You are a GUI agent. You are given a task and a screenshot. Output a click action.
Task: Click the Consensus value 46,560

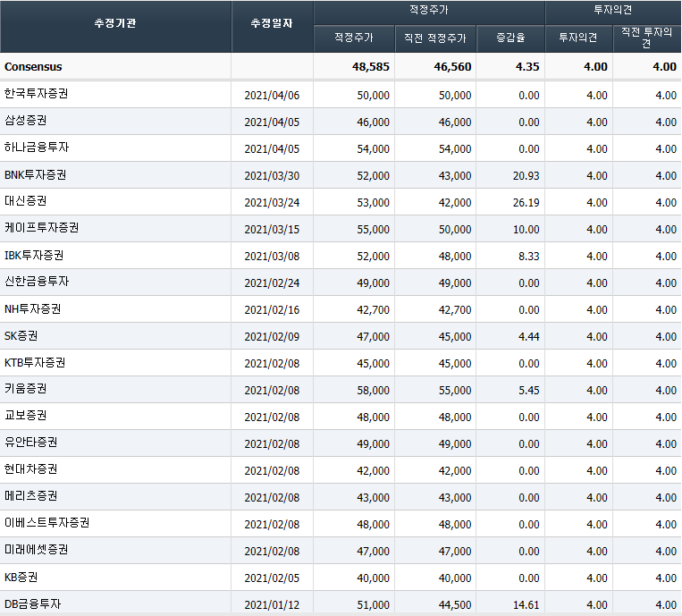[452, 66]
